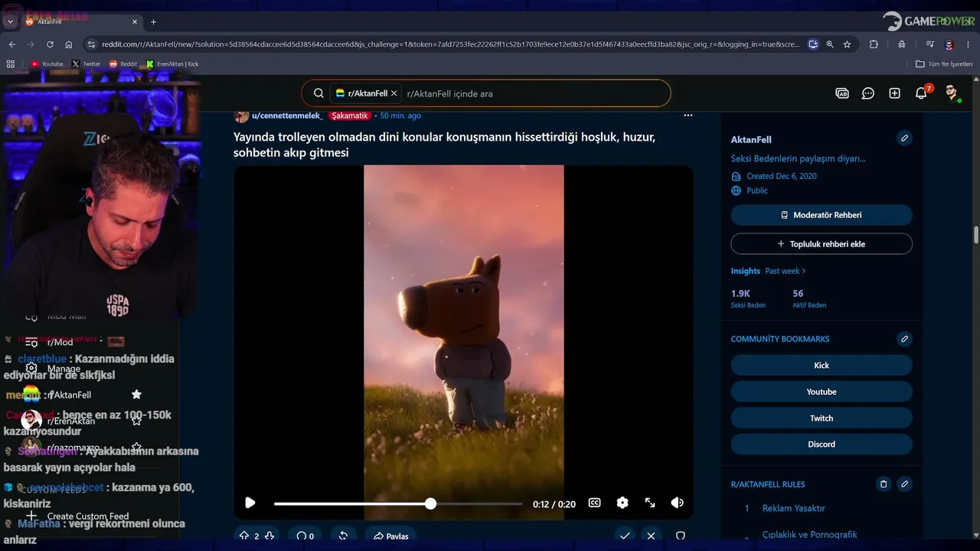980x551 pixels.
Task: Open the video settings gear
Action: 622,503
